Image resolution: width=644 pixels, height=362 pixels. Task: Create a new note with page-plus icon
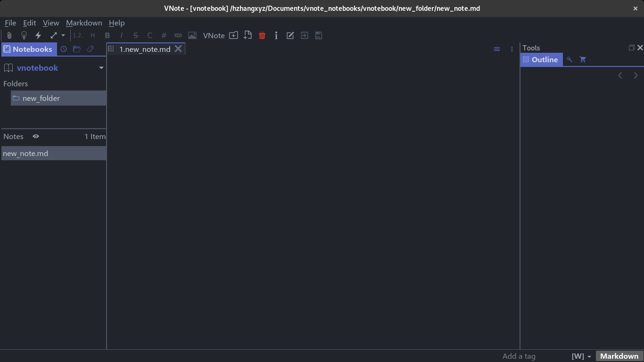tap(248, 35)
